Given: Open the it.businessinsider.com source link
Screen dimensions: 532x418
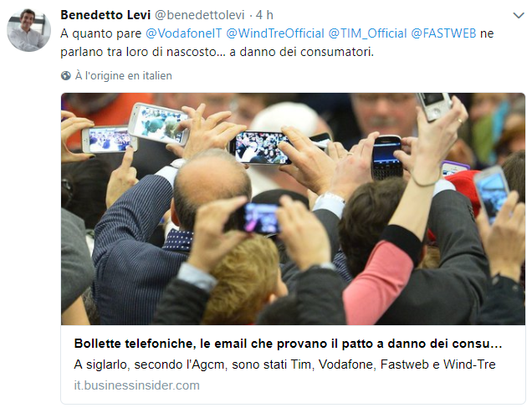Looking at the screenshot, I should coord(136,385).
